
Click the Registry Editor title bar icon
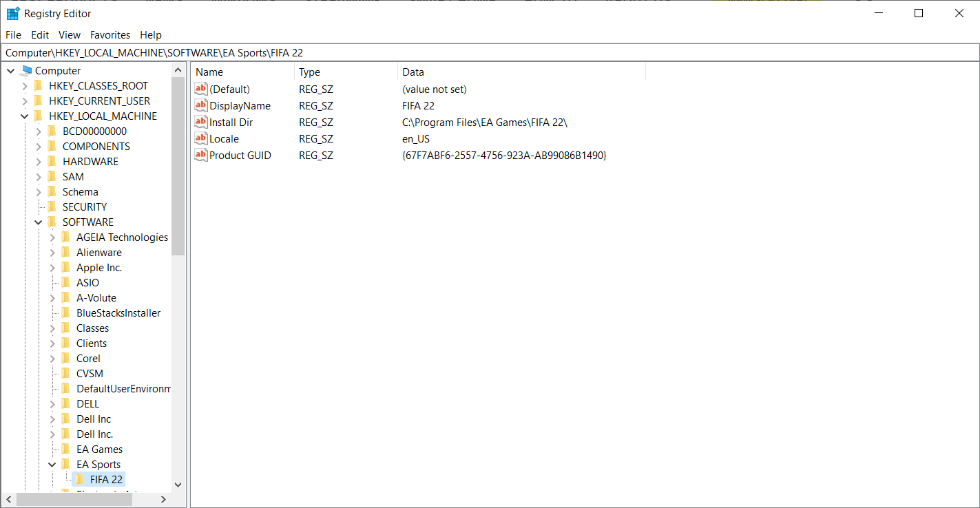[x=12, y=12]
